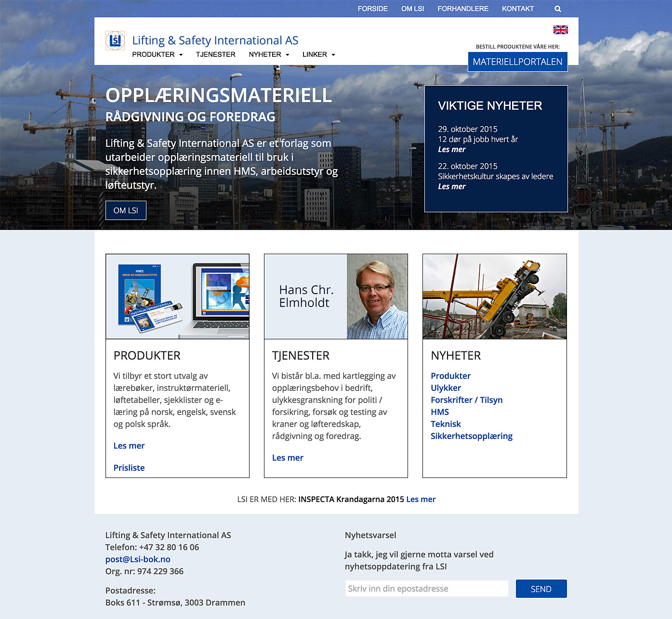Viewport: 672px width, 619px height.
Task: Go to FORHANDLERE page
Action: [x=463, y=9]
